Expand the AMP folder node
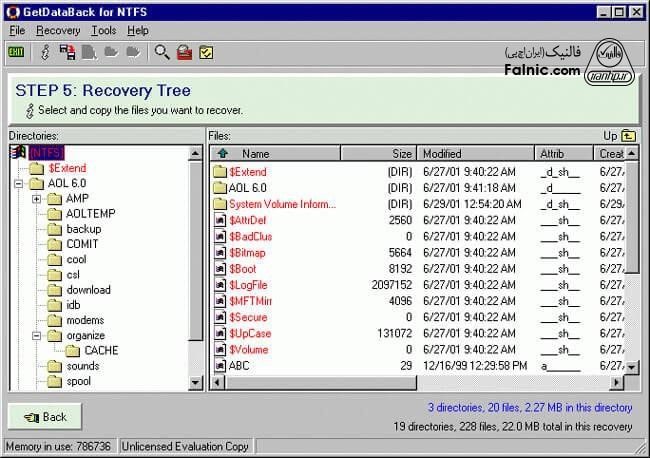 [36, 199]
